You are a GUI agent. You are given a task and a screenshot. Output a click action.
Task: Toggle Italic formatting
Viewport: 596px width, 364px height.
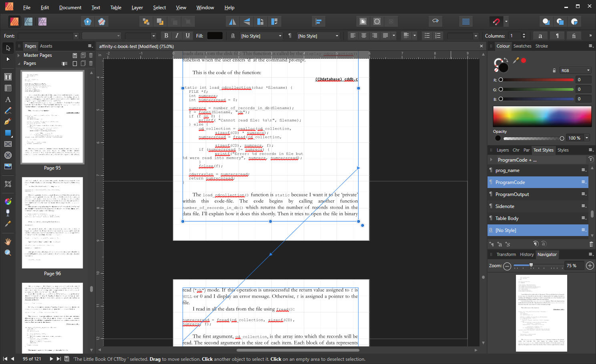(x=177, y=36)
